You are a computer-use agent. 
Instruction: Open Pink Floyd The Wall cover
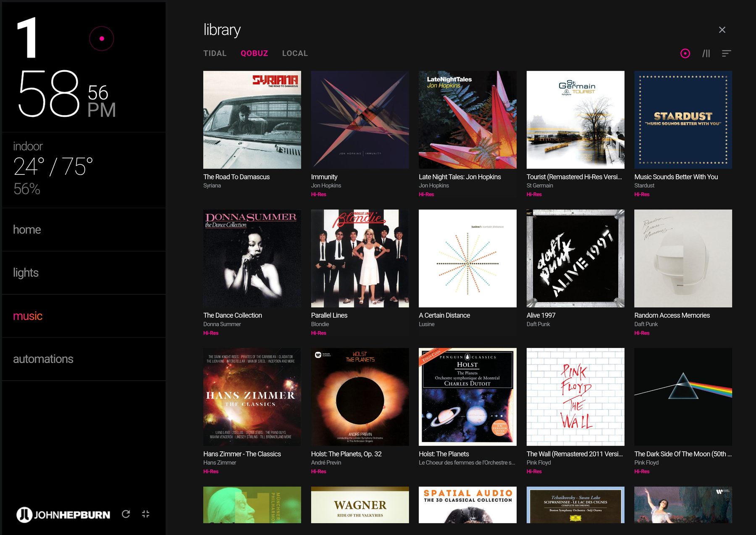(x=575, y=397)
